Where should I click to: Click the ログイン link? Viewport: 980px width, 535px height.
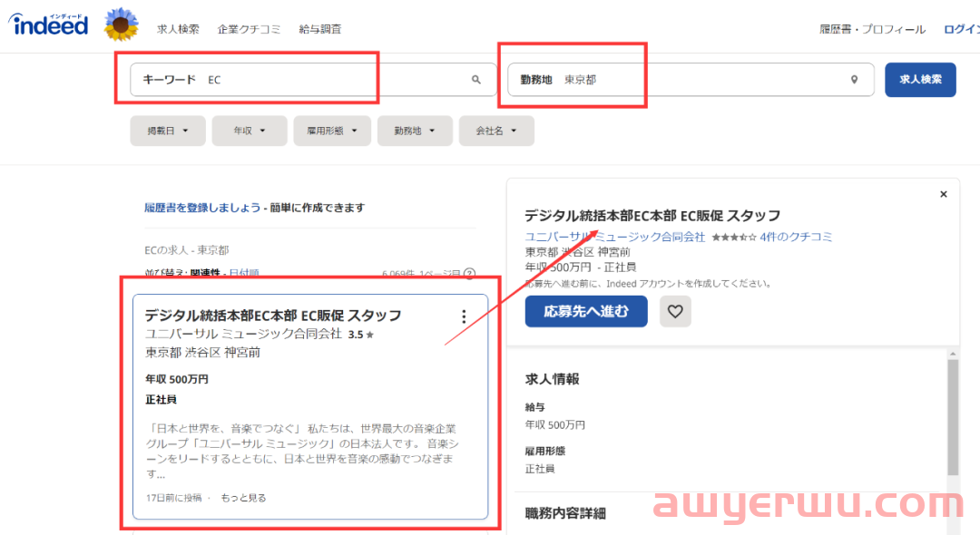pyautogui.click(x=961, y=29)
